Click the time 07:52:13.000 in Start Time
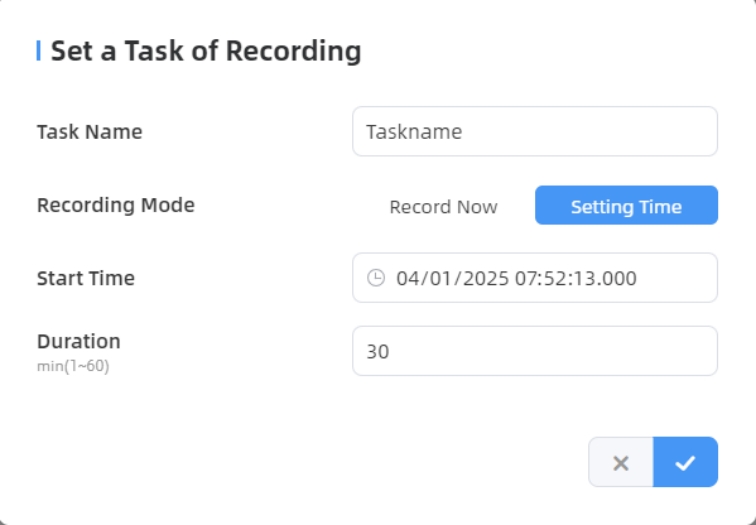The height and width of the screenshot is (525, 756). tap(576, 278)
